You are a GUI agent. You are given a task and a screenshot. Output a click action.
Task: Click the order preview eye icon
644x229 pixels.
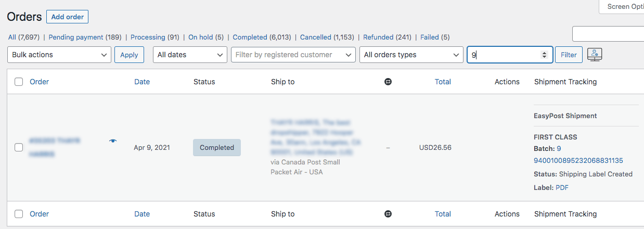click(113, 141)
